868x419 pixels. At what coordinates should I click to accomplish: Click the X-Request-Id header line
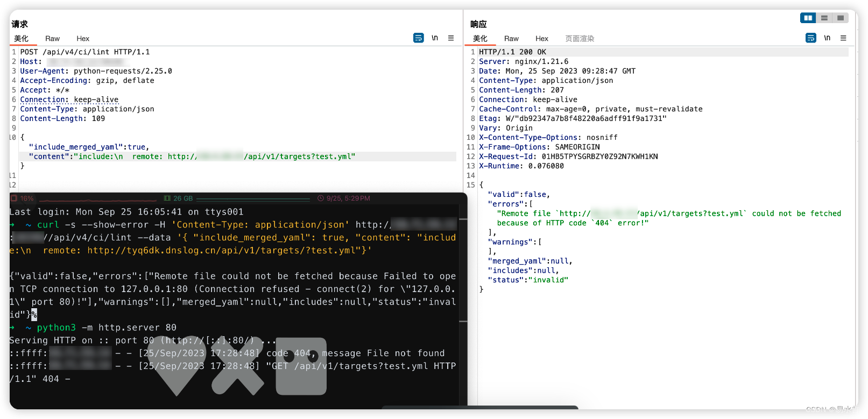[x=568, y=157]
